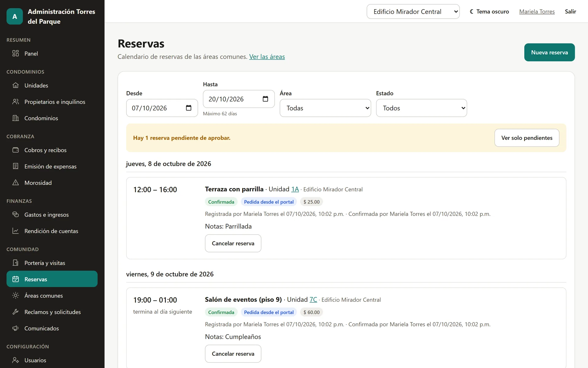This screenshot has height=368, width=588.
Task: Click the Hasta date field 20/10/2026
Action: point(239,99)
